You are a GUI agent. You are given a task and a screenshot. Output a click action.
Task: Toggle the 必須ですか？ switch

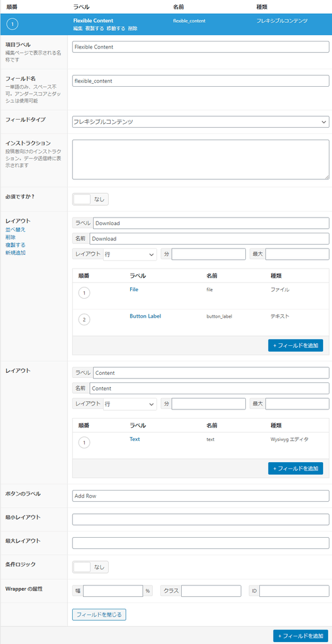[x=91, y=199]
